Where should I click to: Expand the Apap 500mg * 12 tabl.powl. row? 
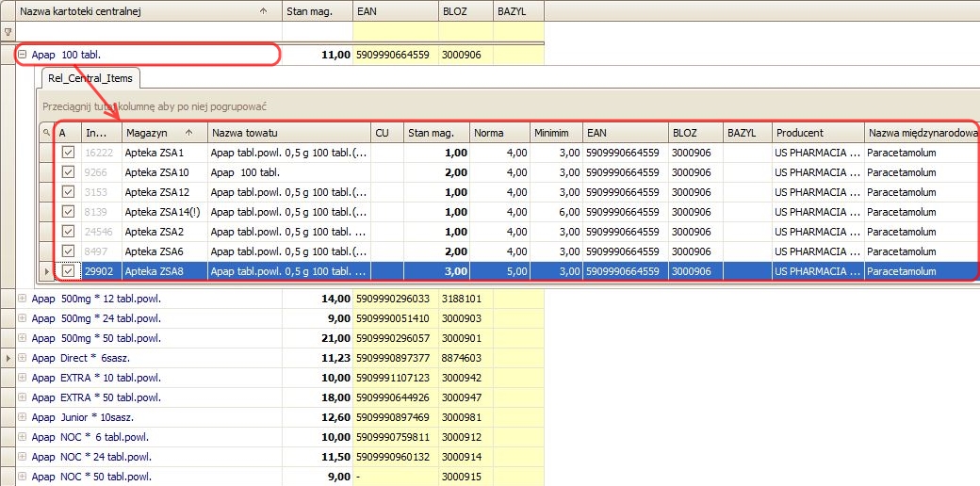[22, 299]
